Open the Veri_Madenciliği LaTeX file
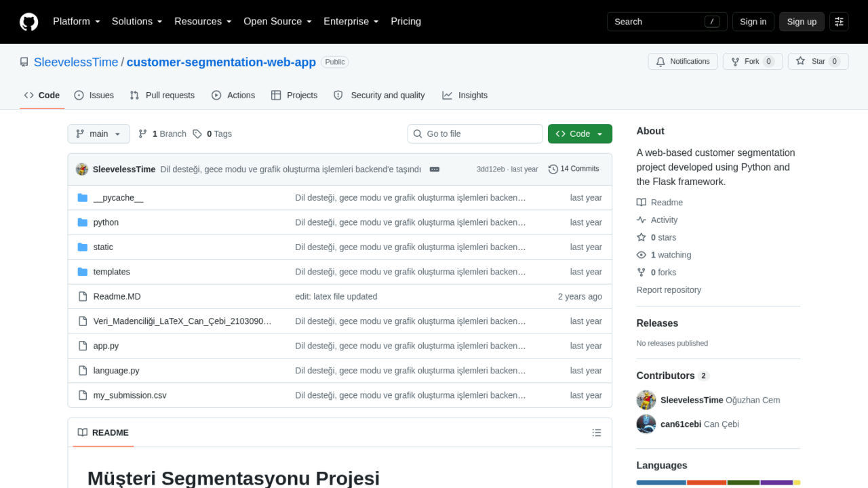This screenshot has height=488, width=868. coord(182,321)
